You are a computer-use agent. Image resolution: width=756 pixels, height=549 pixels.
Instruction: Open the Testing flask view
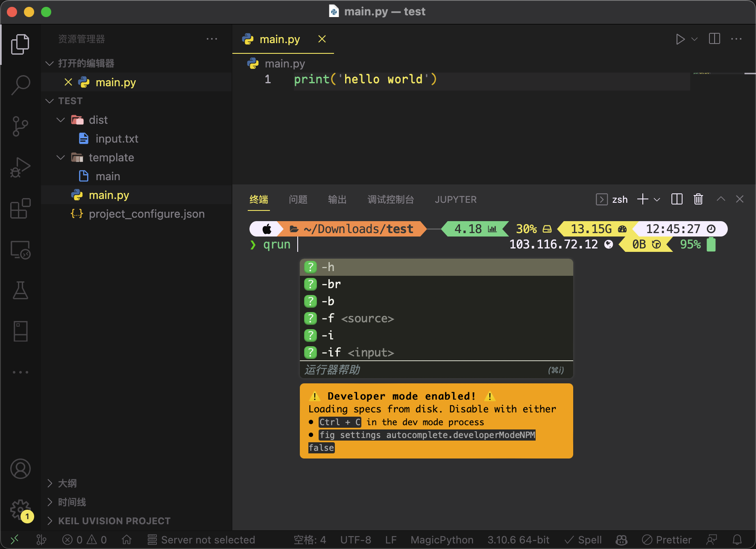click(x=20, y=290)
